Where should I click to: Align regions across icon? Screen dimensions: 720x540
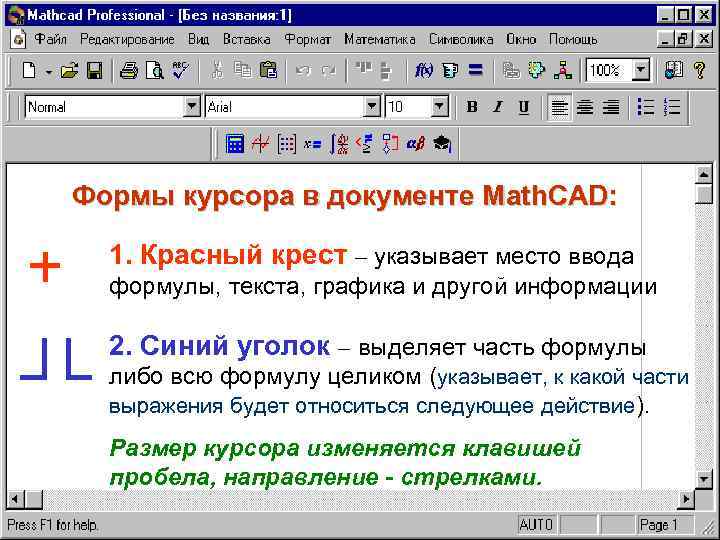point(363,69)
